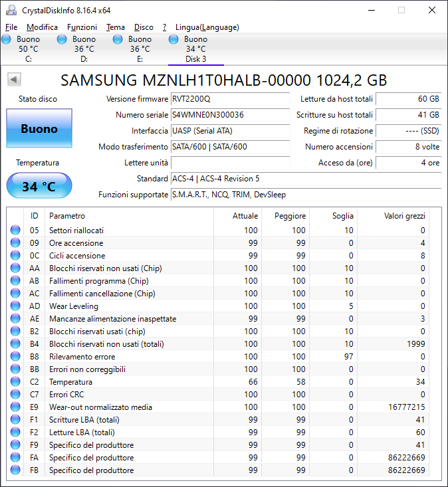The width and height of the screenshot is (448, 487).
Task: Select raw value 1999 in row B4
Action: 416,343
